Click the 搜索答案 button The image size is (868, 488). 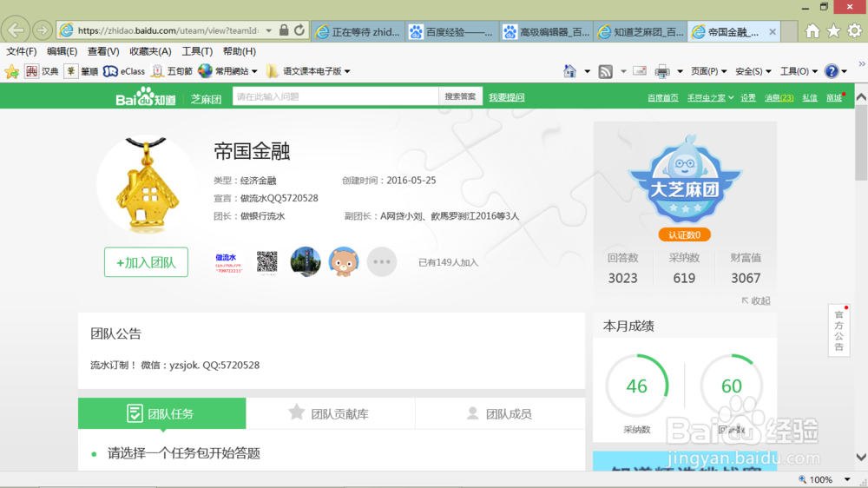click(x=460, y=96)
